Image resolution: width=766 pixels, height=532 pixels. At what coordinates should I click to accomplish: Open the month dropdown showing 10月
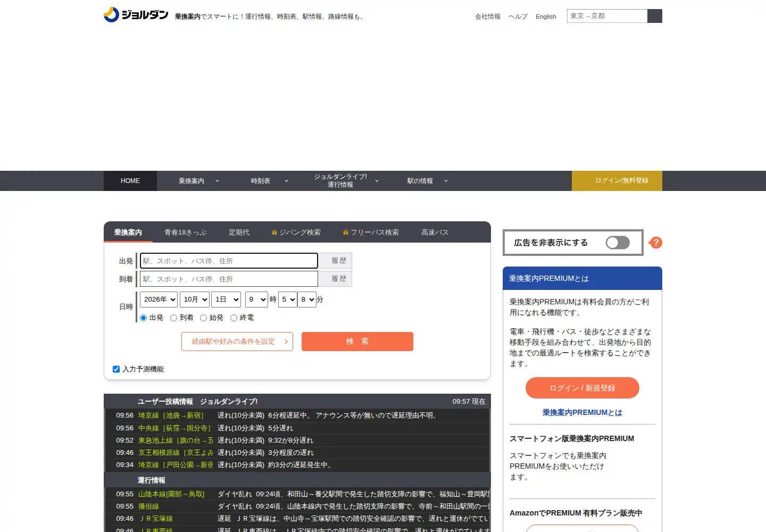(195, 300)
